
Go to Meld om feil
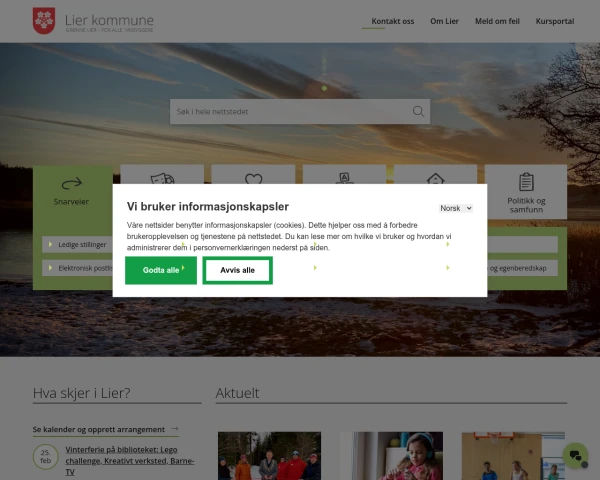pyautogui.click(x=497, y=21)
